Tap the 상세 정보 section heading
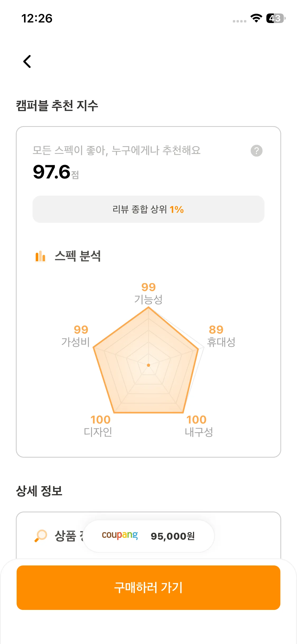Image resolution: width=297 pixels, height=644 pixels. pos(39,491)
